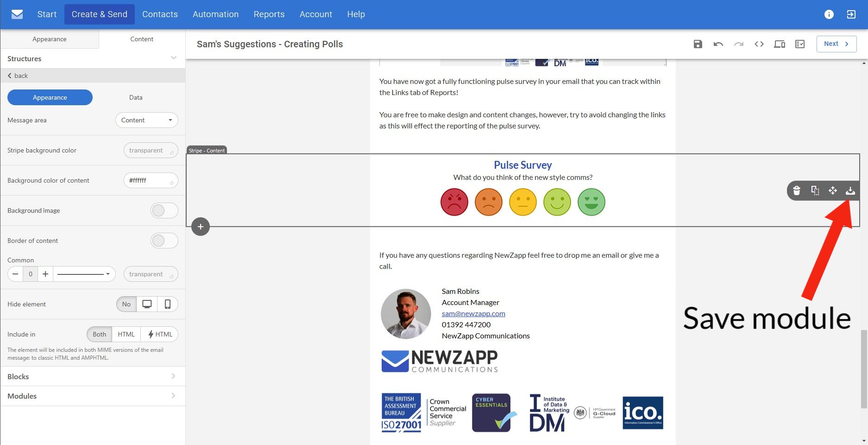Delete the Pulse Survey stripe

click(x=797, y=191)
